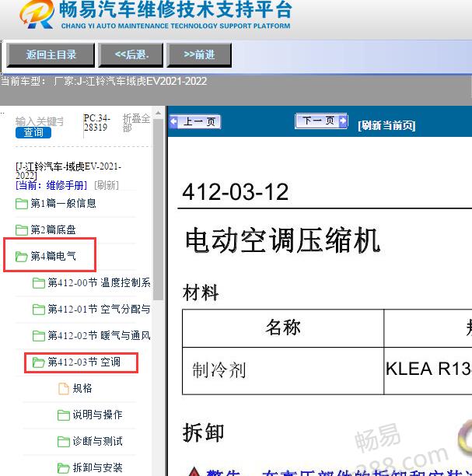Click the 电动空调压缩机 heading
The image size is (472, 476).
click(x=282, y=240)
